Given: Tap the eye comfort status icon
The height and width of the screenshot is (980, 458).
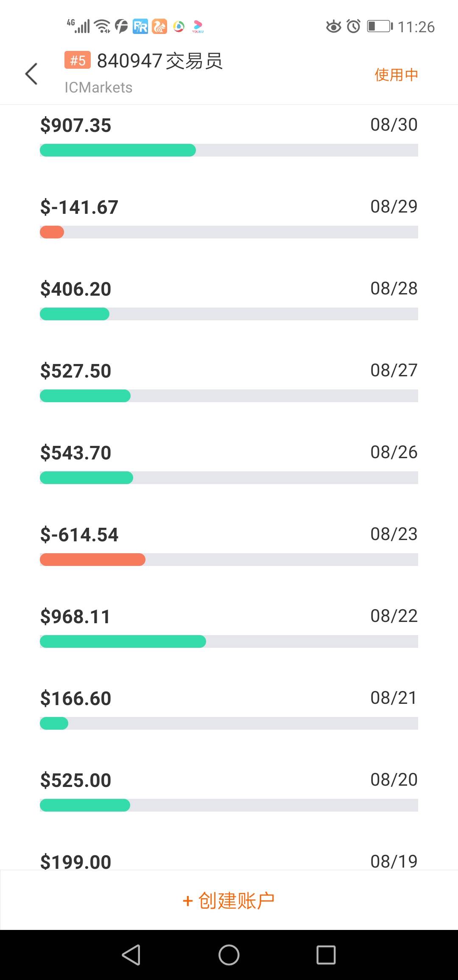Looking at the screenshot, I should [333, 26].
